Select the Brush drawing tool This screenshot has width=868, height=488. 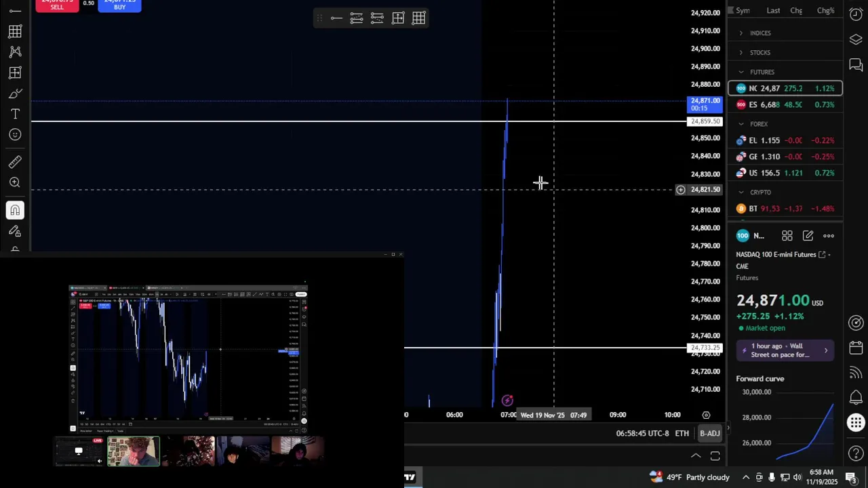coord(15,93)
